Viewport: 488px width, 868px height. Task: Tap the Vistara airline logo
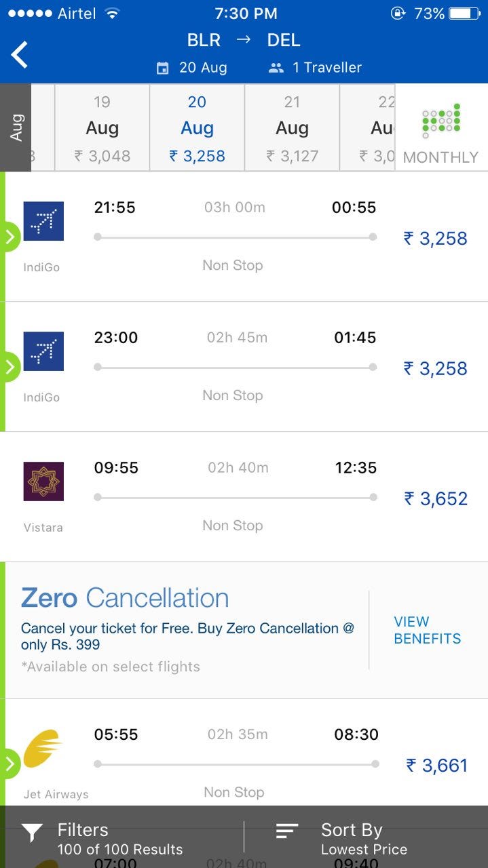43,481
